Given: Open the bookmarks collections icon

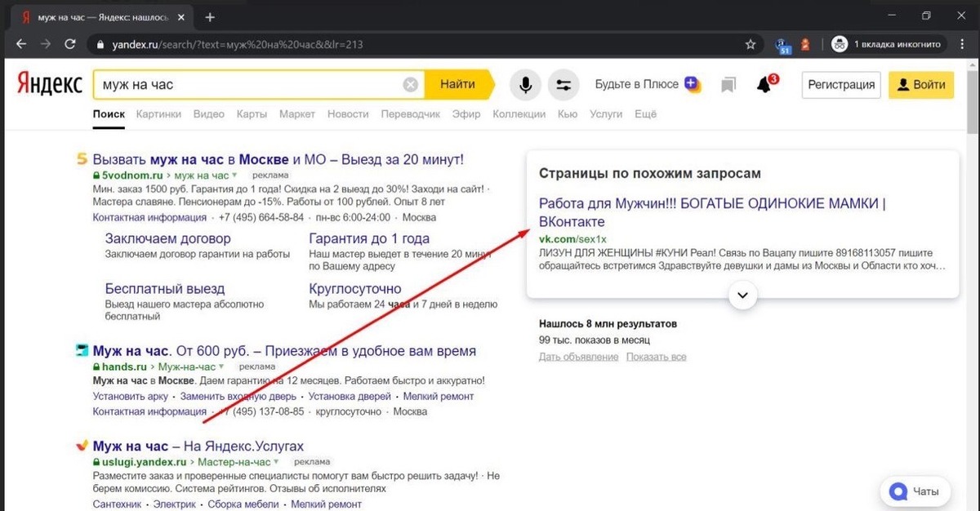Looking at the screenshot, I should [728, 85].
